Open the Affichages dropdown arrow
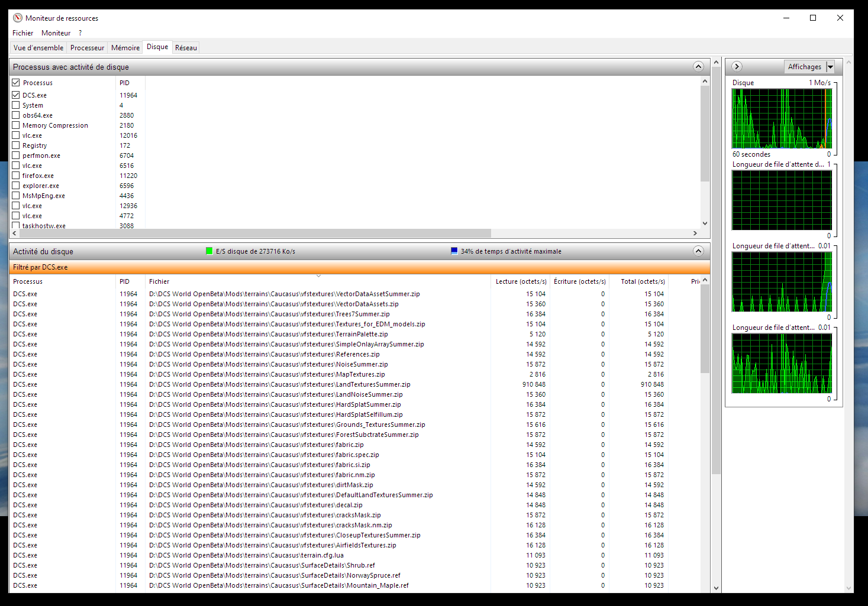 click(x=830, y=67)
